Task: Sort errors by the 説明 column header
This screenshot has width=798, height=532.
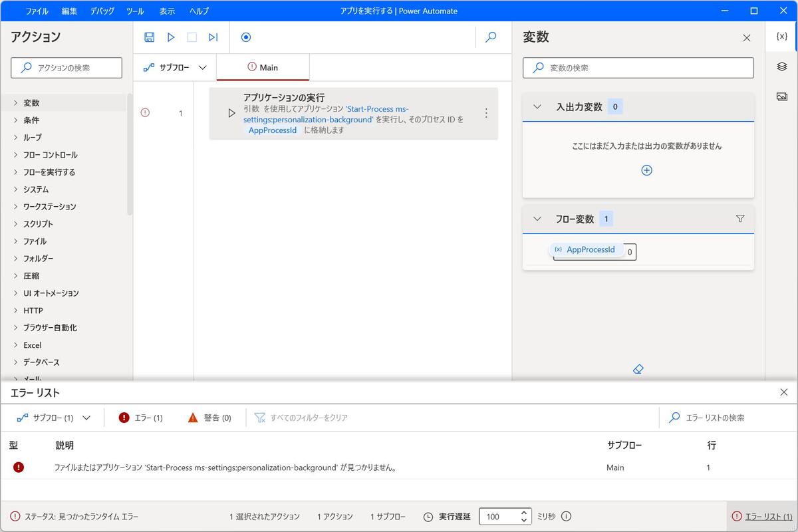Action: tap(65, 445)
